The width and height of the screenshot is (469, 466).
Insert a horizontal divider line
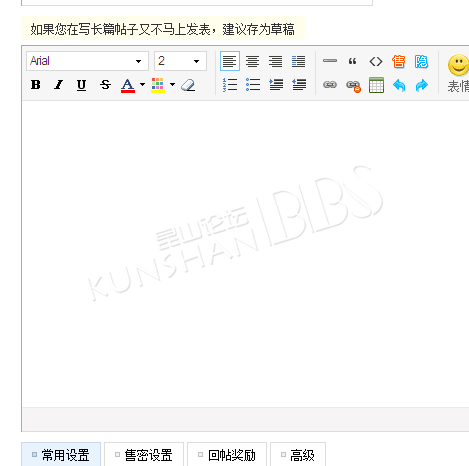pos(330,61)
